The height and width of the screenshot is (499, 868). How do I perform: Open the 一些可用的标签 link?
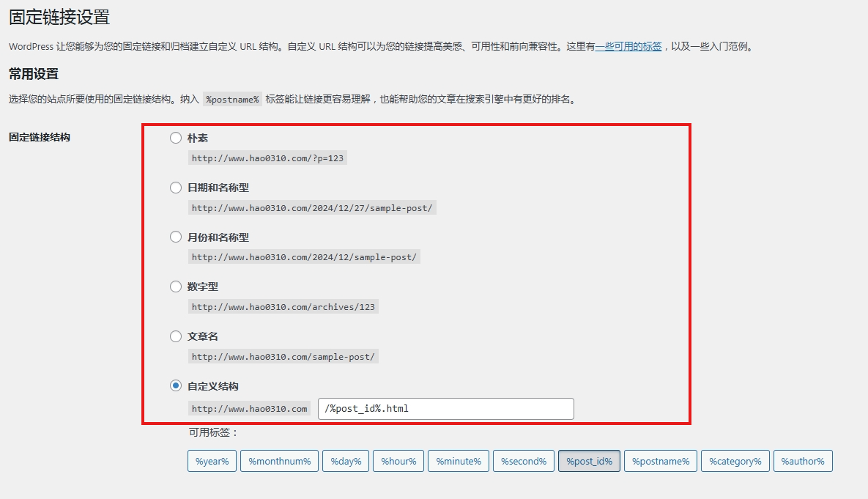click(628, 46)
